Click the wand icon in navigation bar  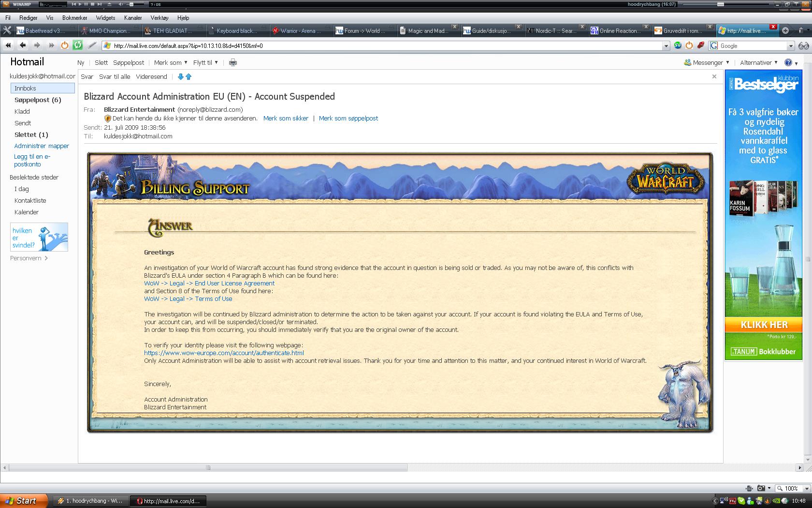pos(92,45)
